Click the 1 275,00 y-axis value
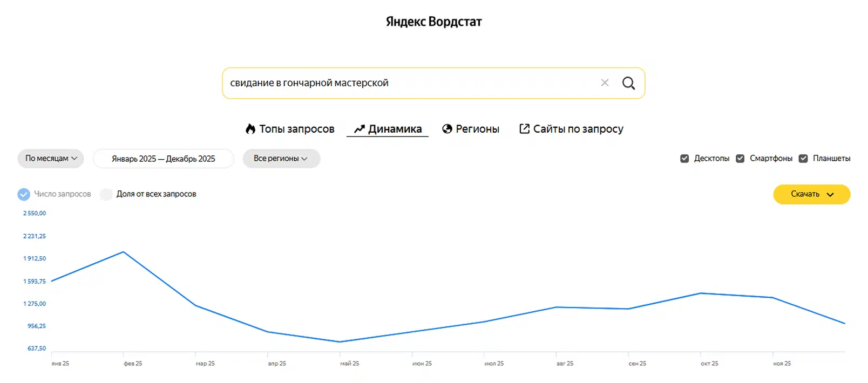The width and height of the screenshot is (868, 383). (x=35, y=304)
